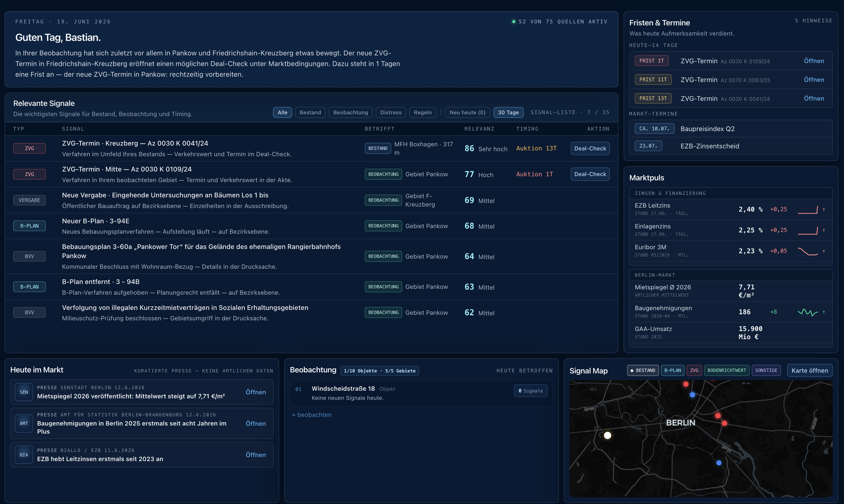Image resolution: width=844 pixels, height=504 pixels.
Task: Click the BESTAND tag for MFH Boxhagen
Action: pos(378,148)
